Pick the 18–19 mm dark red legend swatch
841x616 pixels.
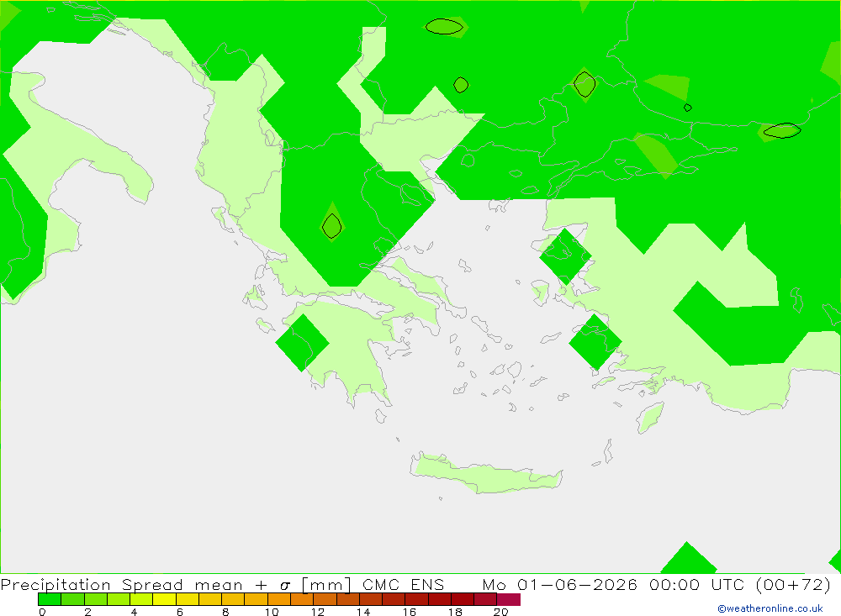click(463, 599)
